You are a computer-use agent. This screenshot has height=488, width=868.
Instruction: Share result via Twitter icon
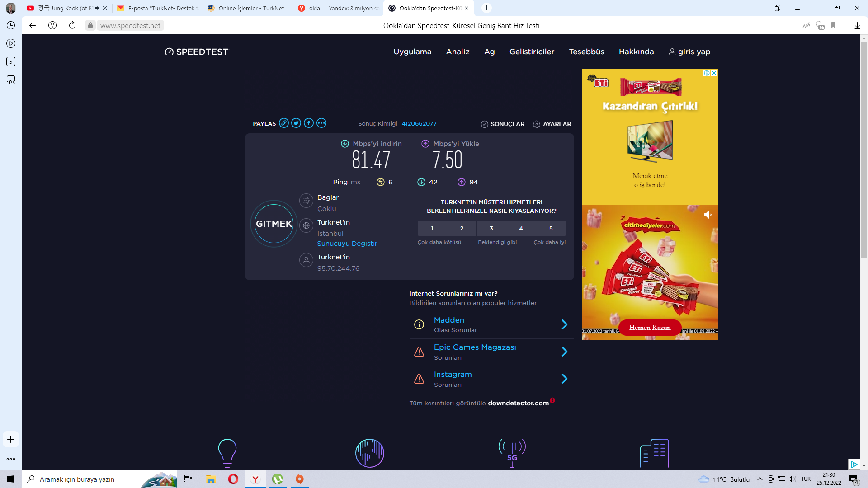(x=296, y=123)
